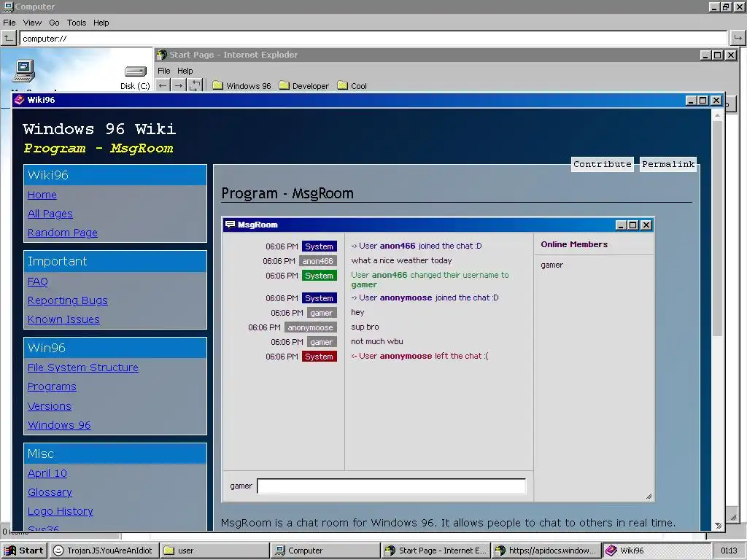Open the FAQ link
The width and height of the screenshot is (747, 560).
coord(38,281)
